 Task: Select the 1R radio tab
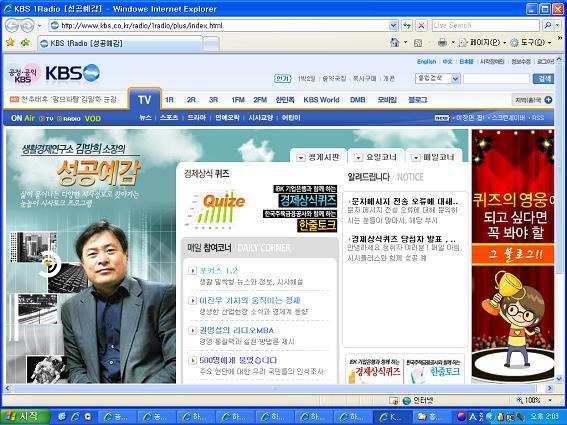tap(169, 100)
